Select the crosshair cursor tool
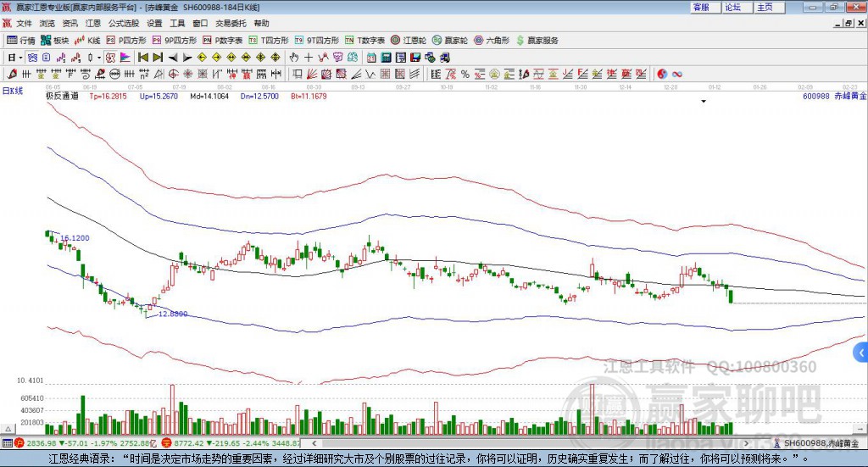Image resolution: width=868 pixels, height=467 pixels. [x=309, y=58]
